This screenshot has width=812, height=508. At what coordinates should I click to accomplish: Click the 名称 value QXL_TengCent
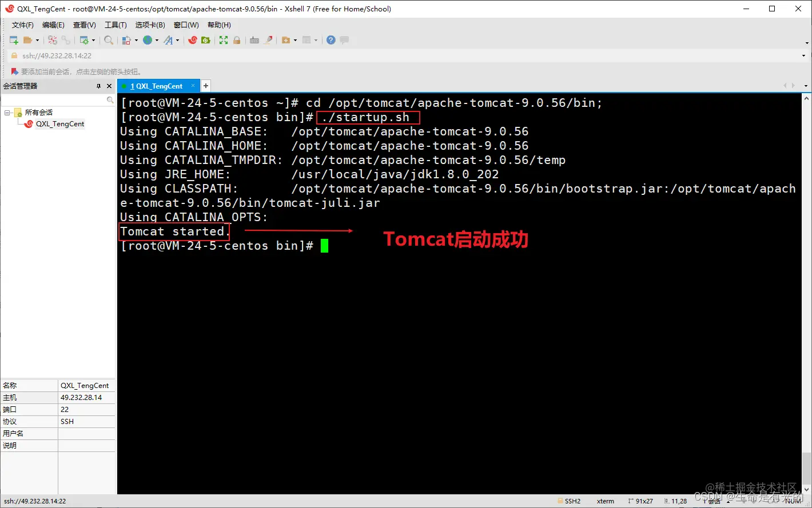pyautogui.click(x=85, y=385)
